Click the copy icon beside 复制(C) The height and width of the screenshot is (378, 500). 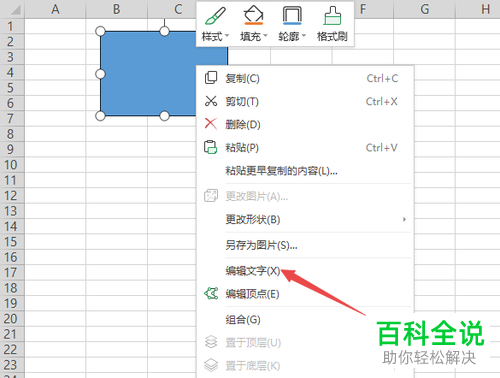click(x=211, y=78)
